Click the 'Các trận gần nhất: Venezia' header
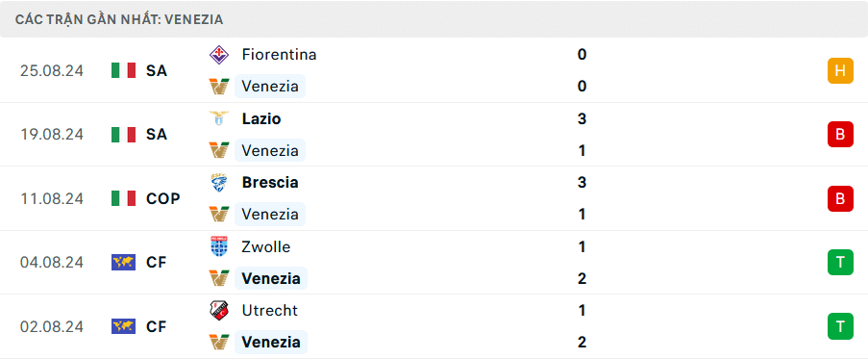Image resolution: width=868 pixels, height=359 pixels. point(119,19)
